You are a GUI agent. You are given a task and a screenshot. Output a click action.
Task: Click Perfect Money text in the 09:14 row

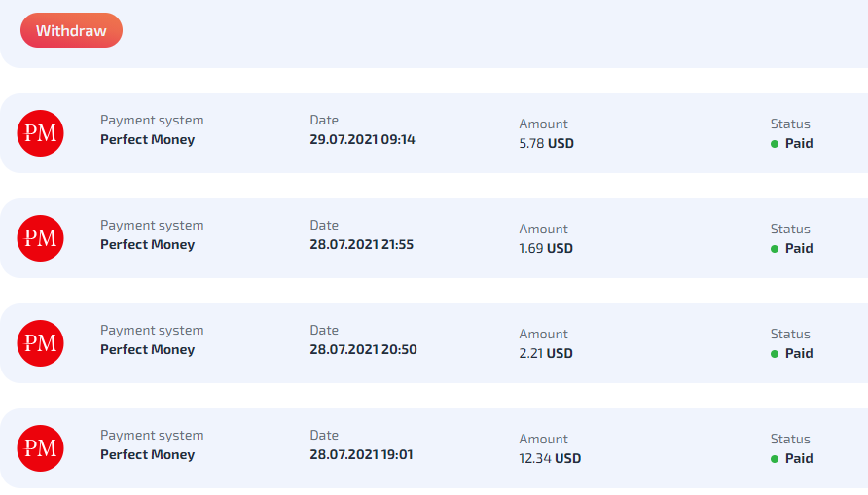(x=147, y=139)
